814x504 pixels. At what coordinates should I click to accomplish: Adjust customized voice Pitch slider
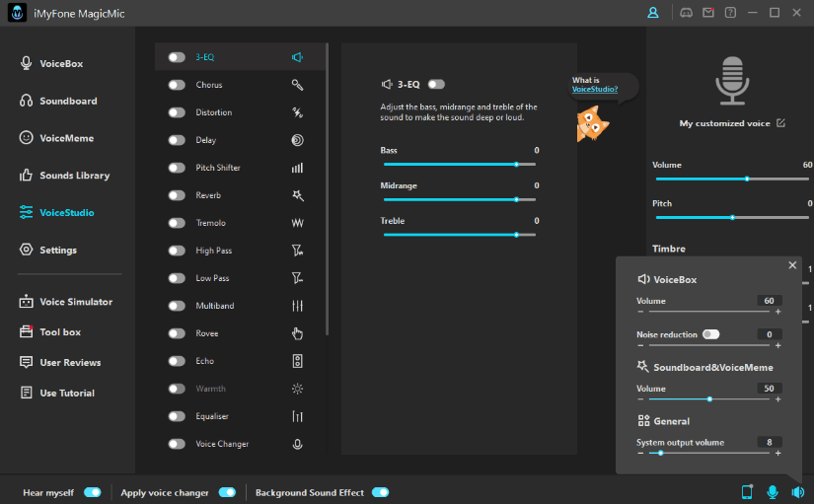click(x=732, y=218)
